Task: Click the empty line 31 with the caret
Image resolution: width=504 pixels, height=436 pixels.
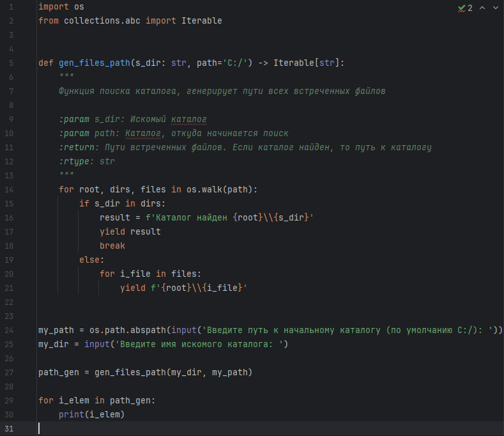Action: (270, 429)
